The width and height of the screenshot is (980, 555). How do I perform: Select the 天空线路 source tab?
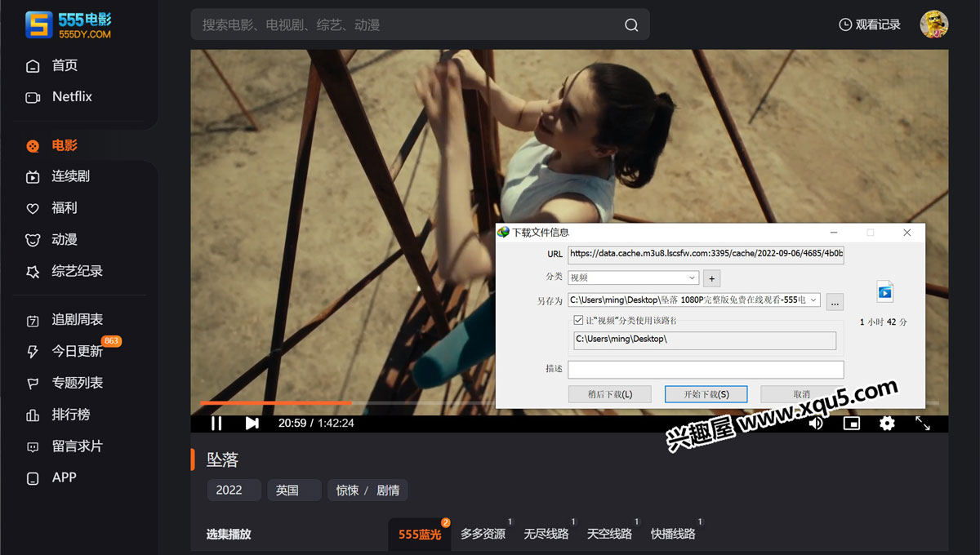(x=609, y=534)
